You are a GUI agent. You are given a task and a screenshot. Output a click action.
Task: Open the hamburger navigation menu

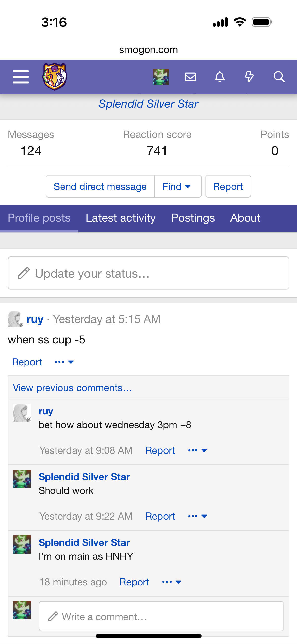point(21,77)
